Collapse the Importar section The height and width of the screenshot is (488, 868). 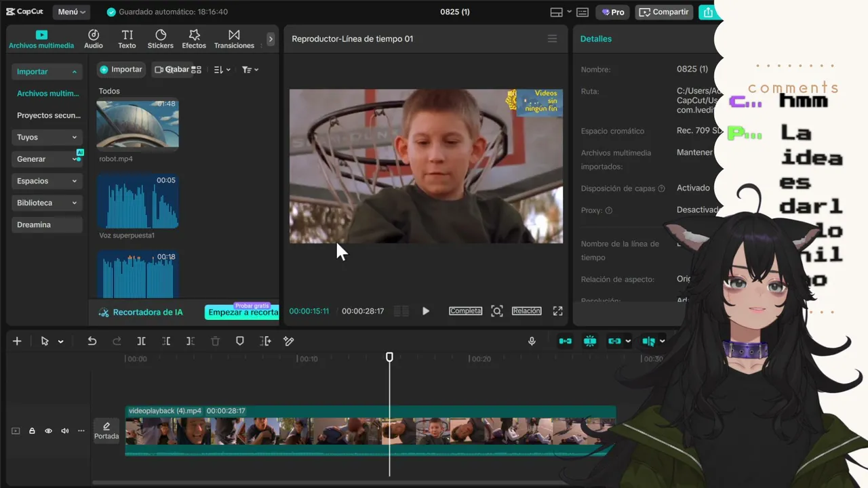[x=47, y=72]
